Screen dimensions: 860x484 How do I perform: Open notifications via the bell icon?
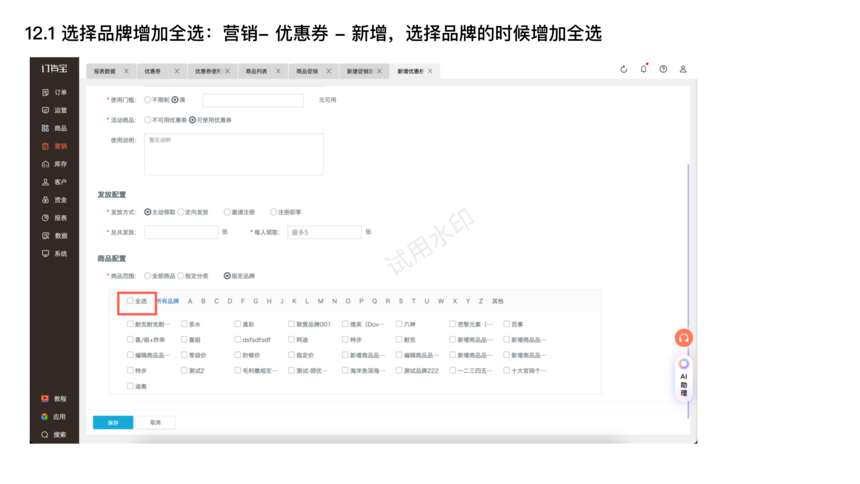[643, 69]
